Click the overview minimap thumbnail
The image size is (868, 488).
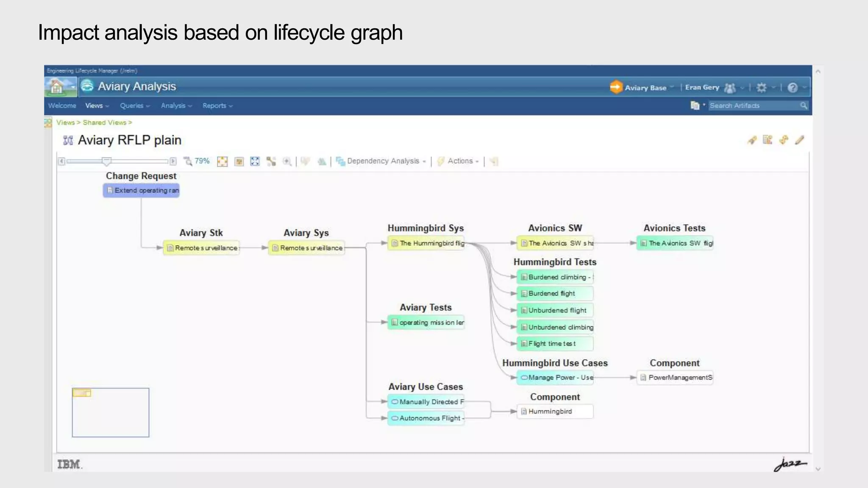tap(111, 412)
